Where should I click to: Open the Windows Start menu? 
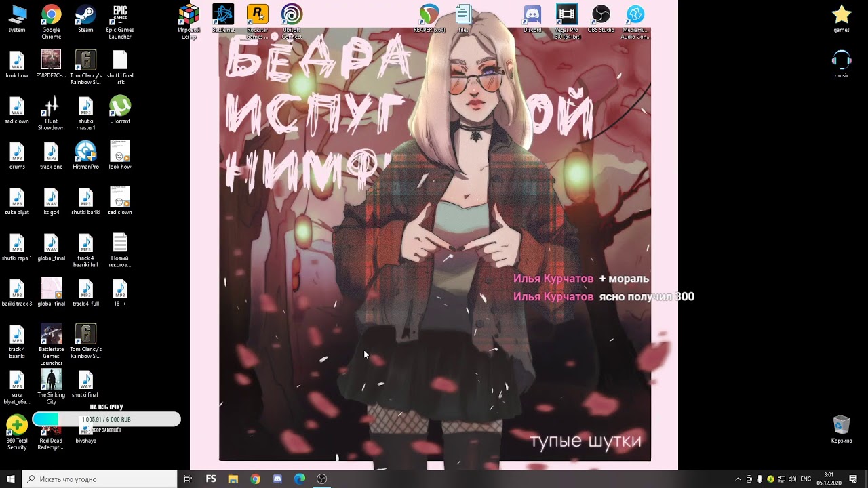coord(11,479)
